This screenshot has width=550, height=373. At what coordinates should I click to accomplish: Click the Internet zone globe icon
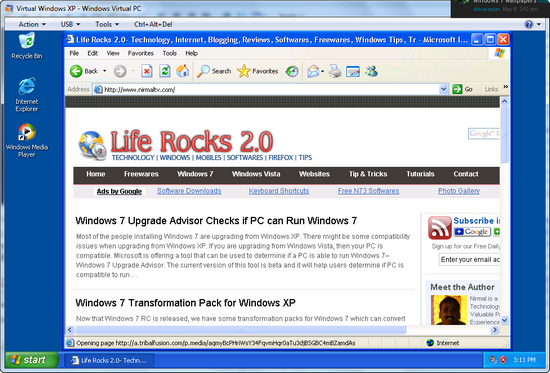coord(430,343)
